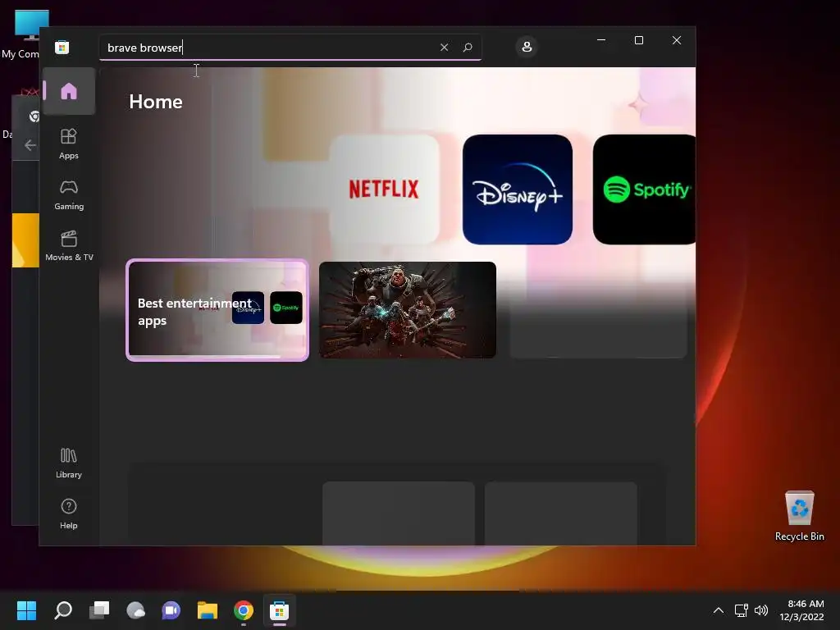Go to Movies & TV section

[x=69, y=246]
